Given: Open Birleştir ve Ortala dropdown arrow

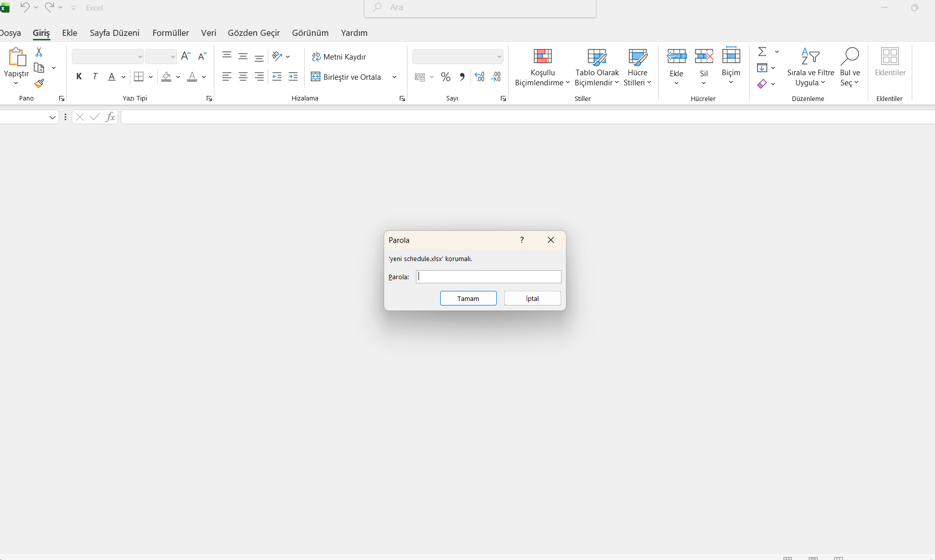Looking at the screenshot, I should click(x=394, y=77).
